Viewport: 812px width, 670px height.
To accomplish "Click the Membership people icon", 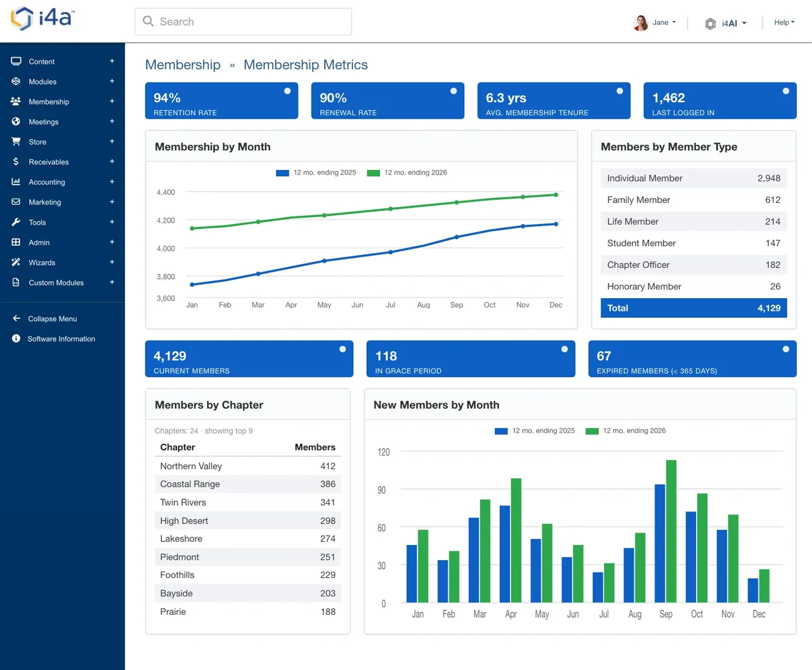I will 16,102.
